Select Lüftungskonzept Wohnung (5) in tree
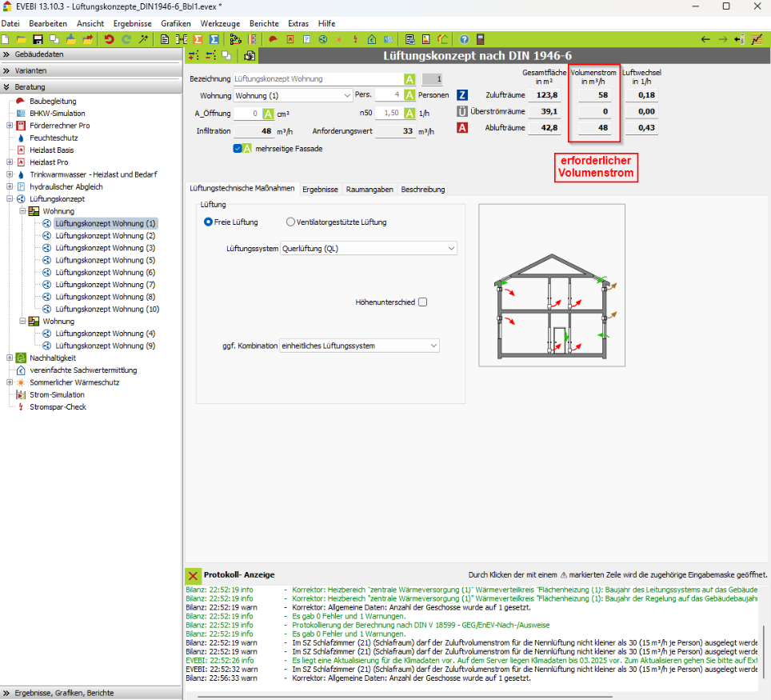This screenshot has width=771, height=700. pos(105,260)
